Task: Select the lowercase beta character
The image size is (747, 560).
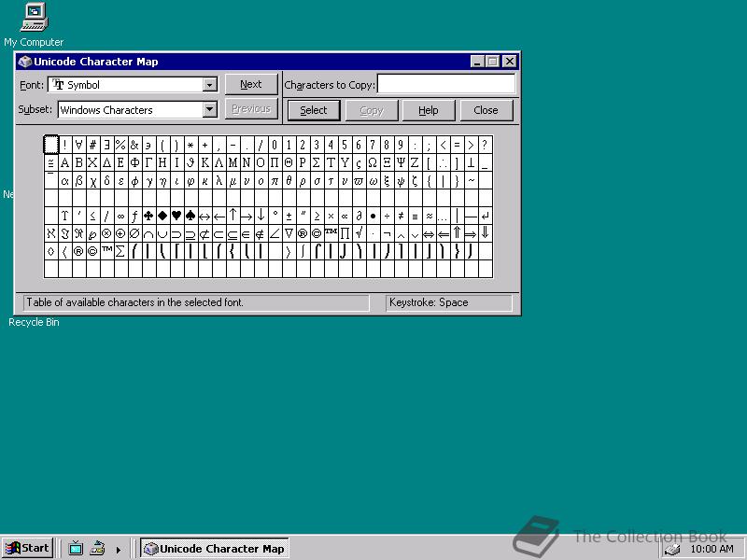Action: click(79, 180)
